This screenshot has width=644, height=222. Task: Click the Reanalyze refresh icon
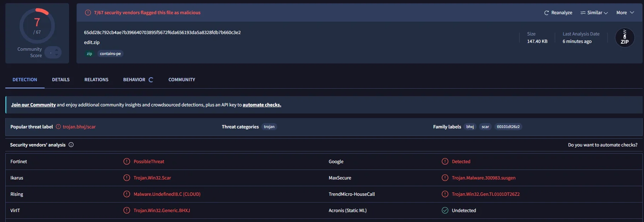546,13
